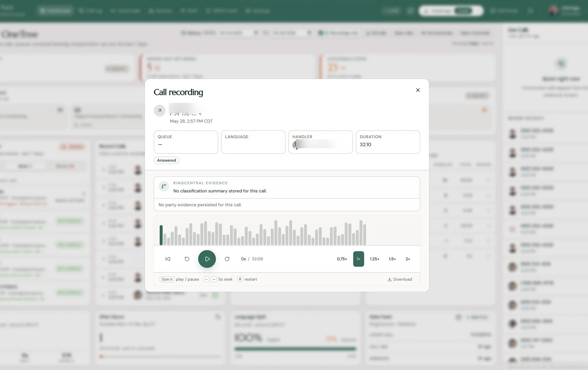Click the RingCentral evidence branch icon
This screenshot has width=588, height=370.
(x=164, y=186)
